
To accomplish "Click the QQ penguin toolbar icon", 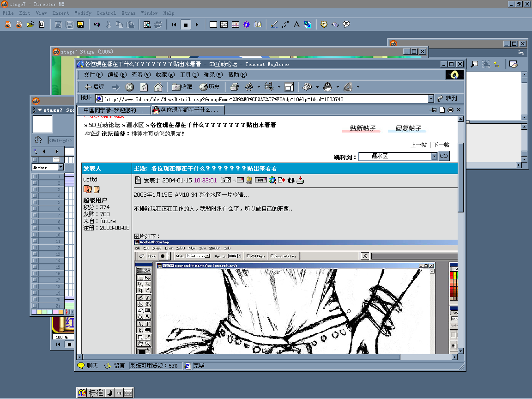I will [327, 87].
